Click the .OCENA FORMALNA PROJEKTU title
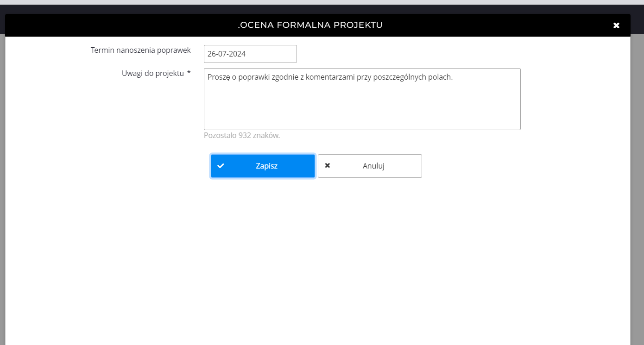644x345 pixels. (x=310, y=25)
